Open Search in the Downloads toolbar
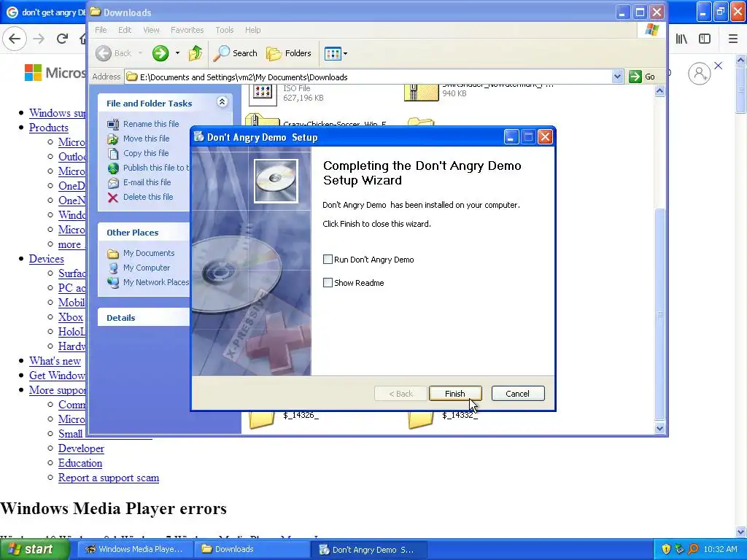 (x=235, y=53)
